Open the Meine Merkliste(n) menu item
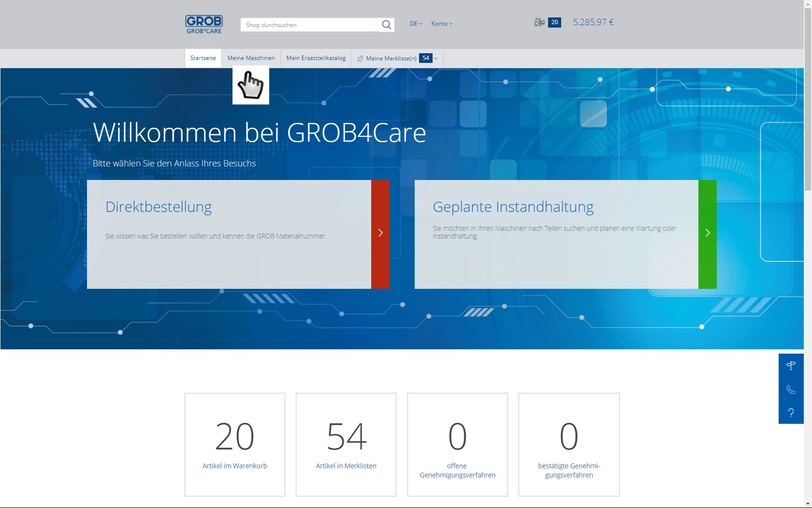Viewport: 812px width, 508px height. pos(391,59)
